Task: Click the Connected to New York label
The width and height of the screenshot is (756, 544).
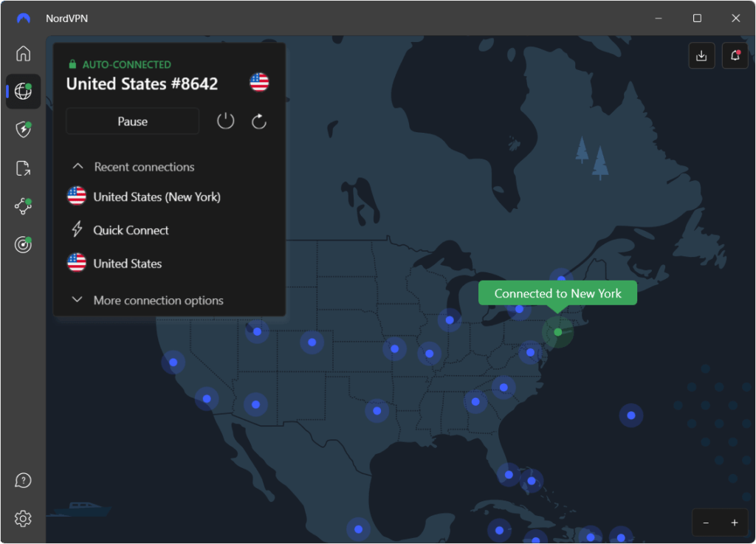Action: pyautogui.click(x=557, y=293)
